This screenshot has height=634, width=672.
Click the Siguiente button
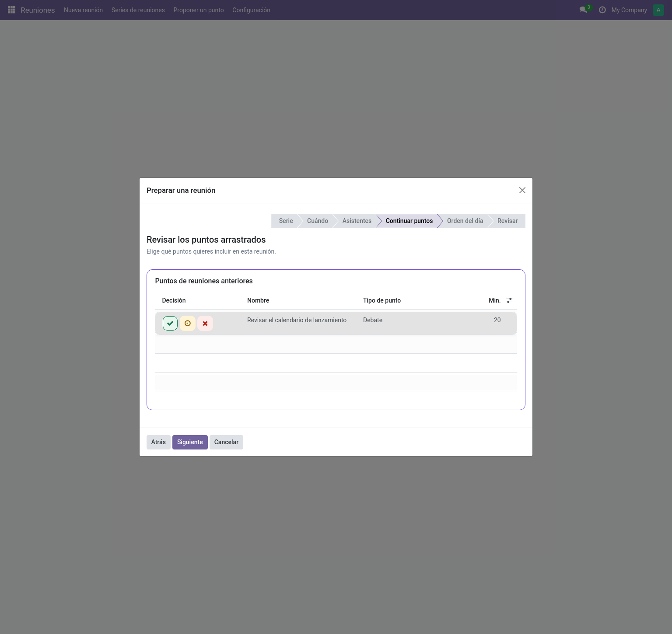pyautogui.click(x=190, y=442)
